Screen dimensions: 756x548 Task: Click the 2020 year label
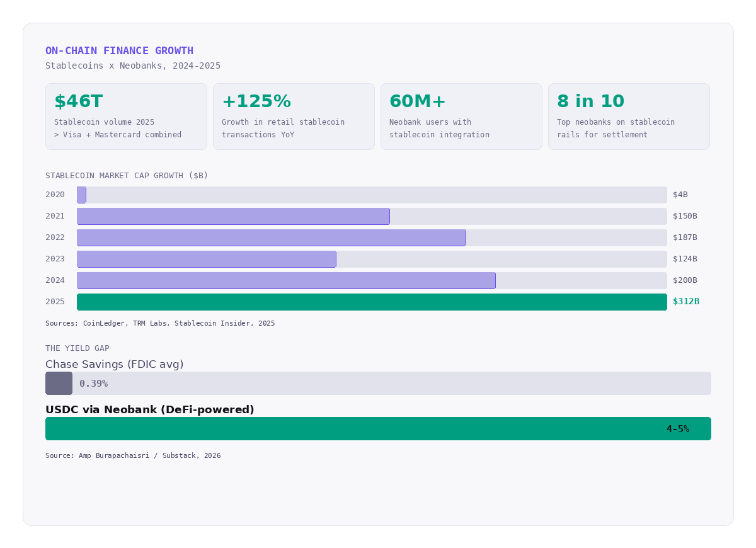coord(55,195)
